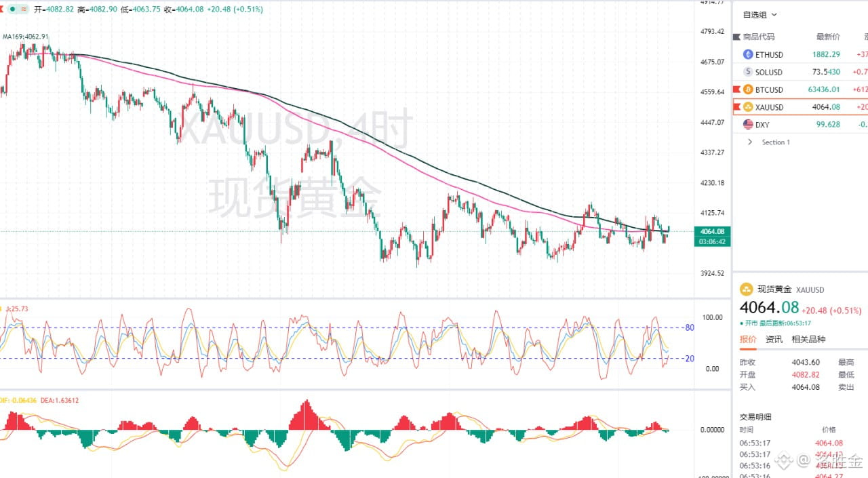Viewport: 868px width, 478px height.
Task: Select the DXY watchlist row
Action: (x=800, y=125)
